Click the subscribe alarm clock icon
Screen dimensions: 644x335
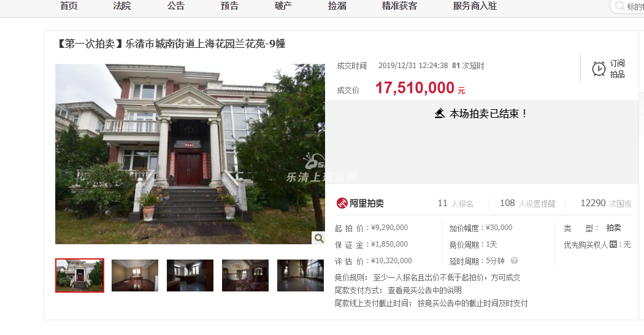599,69
